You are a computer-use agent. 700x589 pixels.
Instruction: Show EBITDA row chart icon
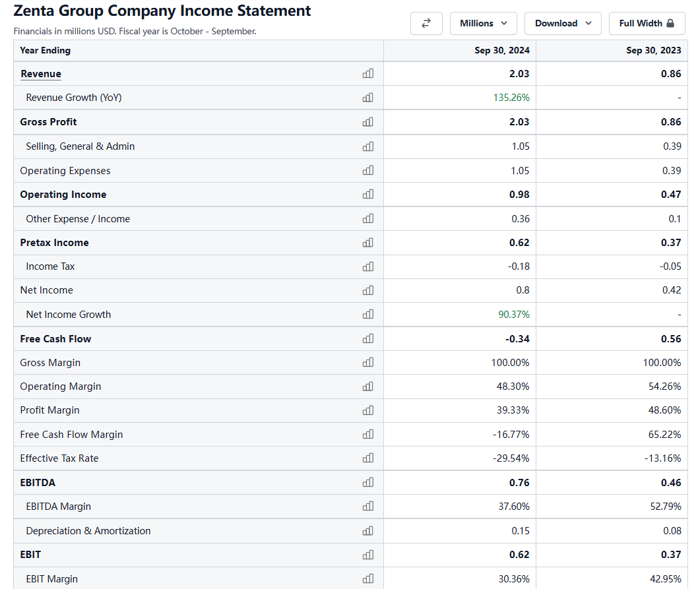pyautogui.click(x=368, y=482)
